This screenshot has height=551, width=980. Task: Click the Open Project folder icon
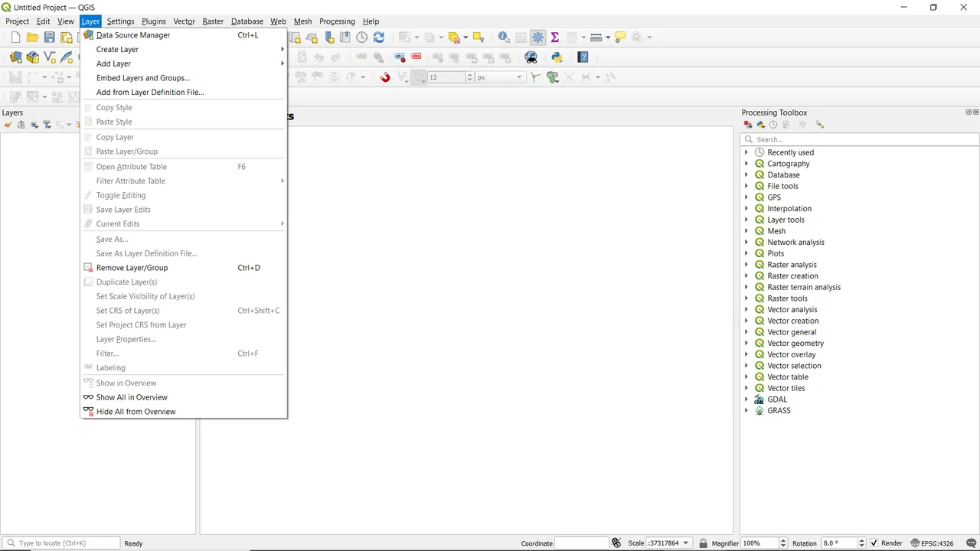coord(32,37)
